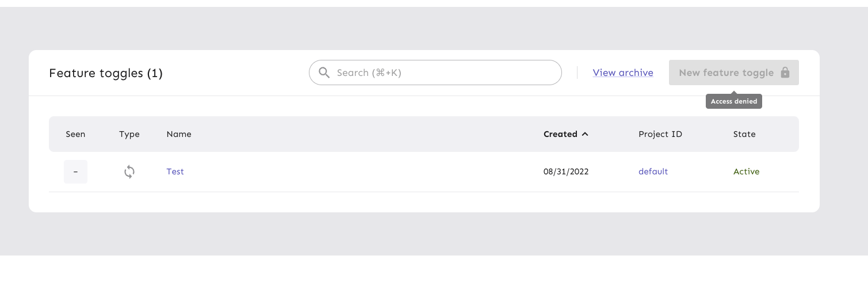This screenshot has height=286, width=868.
Task: Sort by the State column header
Action: coord(744,134)
